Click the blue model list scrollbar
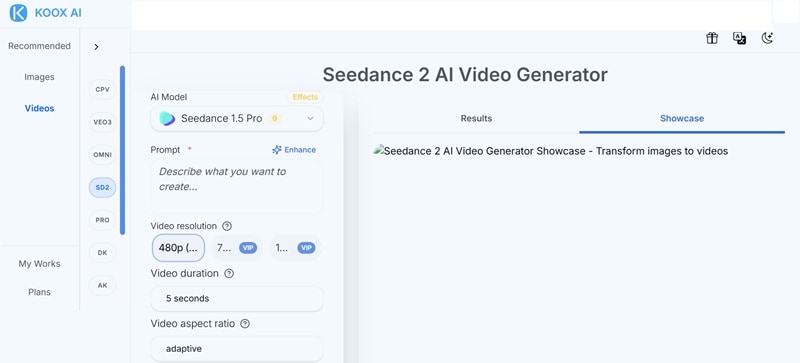The width and height of the screenshot is (800, 363). click(122, 150)
